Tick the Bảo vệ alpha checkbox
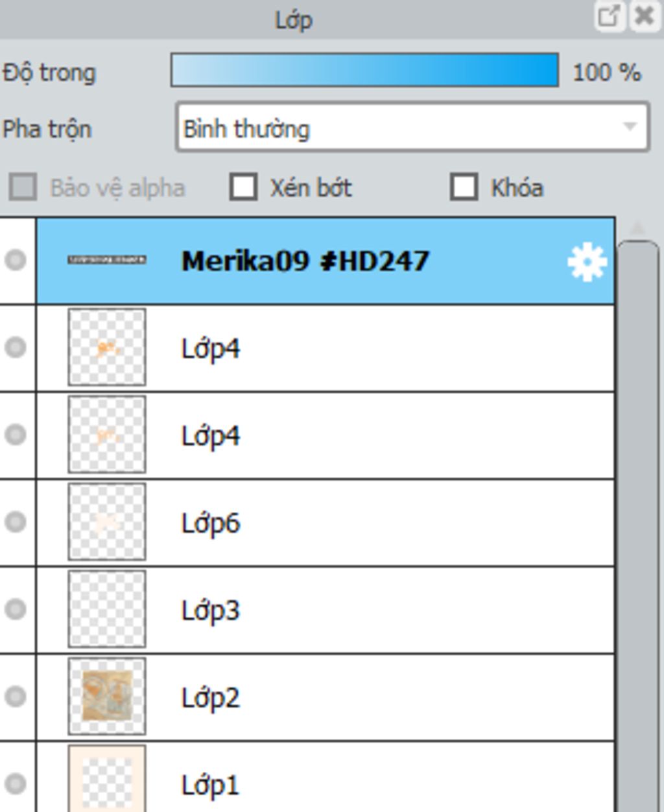 click(23, 187)
